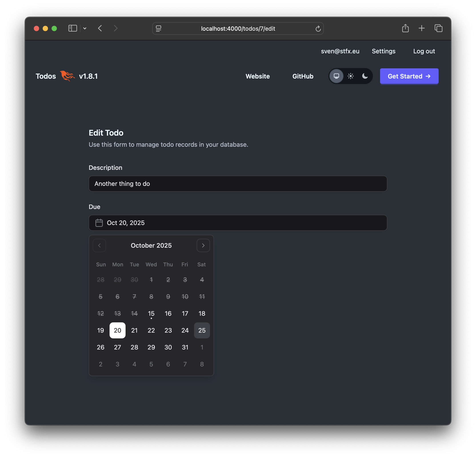This screenshot has height=458, width=476.
Task: Open the calendar icon in the Due field
Action: [x=99, y=223]
